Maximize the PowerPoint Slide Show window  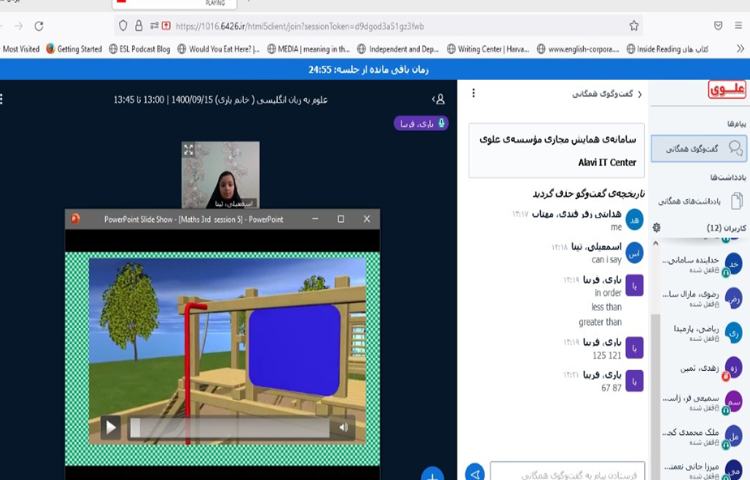[341, 219]
